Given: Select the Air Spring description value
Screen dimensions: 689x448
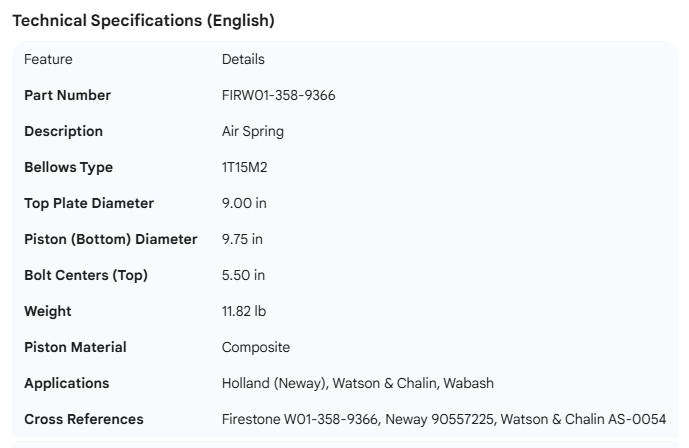Looking at the screenshot, I should (253, 131).
